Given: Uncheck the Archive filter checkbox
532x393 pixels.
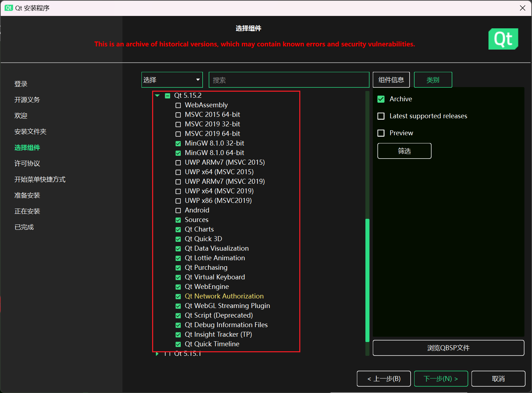Looking at the screenshot, I should pos(381,99).
